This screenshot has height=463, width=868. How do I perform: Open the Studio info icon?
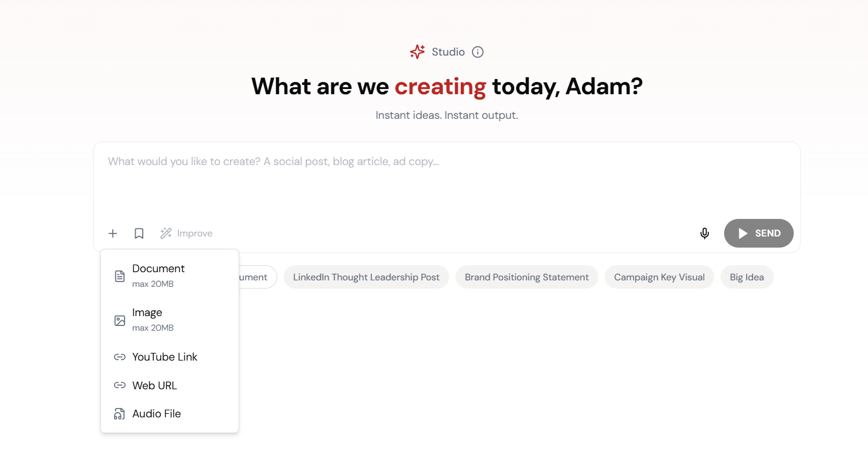coord(478,52)
